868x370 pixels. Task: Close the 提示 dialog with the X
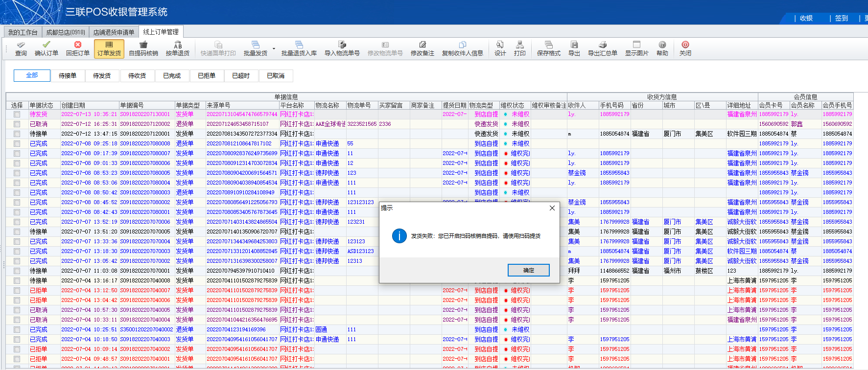pos(552,208)
